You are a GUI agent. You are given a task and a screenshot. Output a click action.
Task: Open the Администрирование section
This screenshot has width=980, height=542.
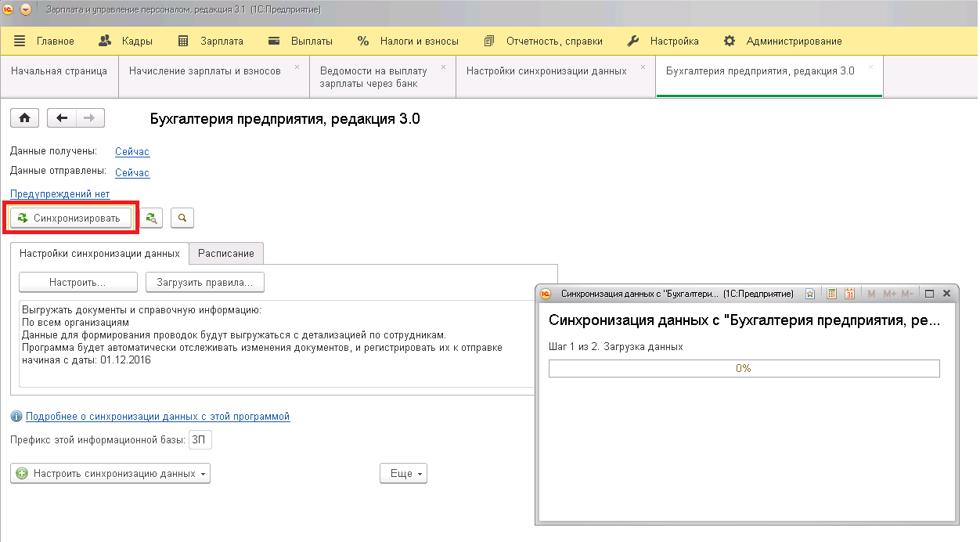[783, 41]
